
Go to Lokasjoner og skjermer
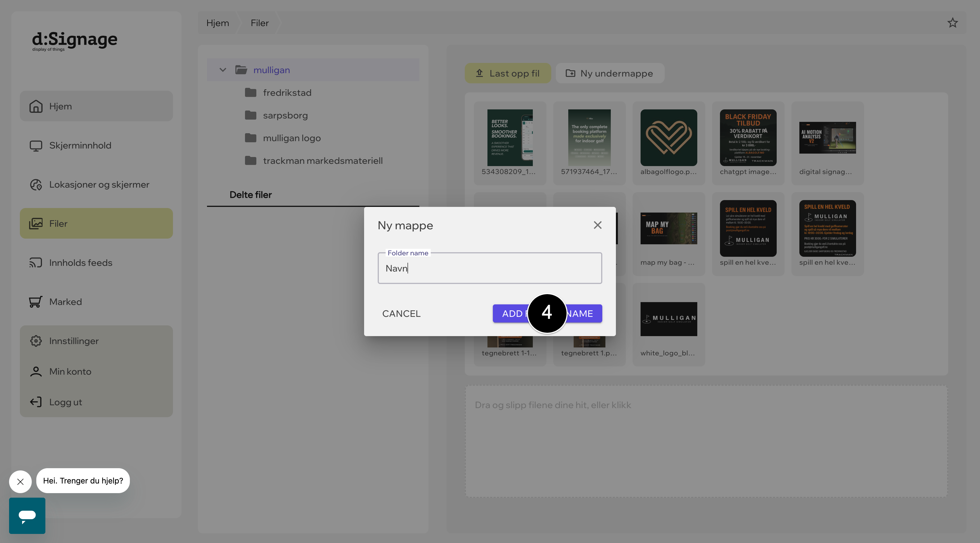(x=96, y=184)
